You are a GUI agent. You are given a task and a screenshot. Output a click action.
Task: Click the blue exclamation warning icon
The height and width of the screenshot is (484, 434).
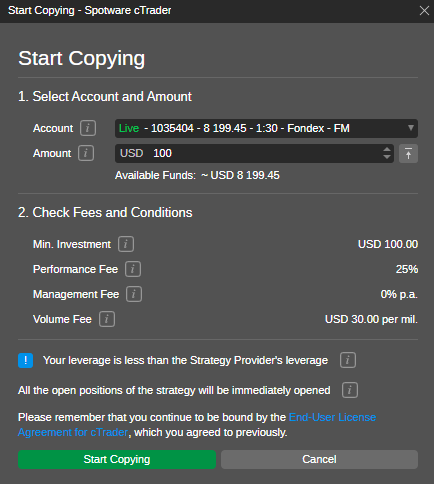click(x=25, y=360)
